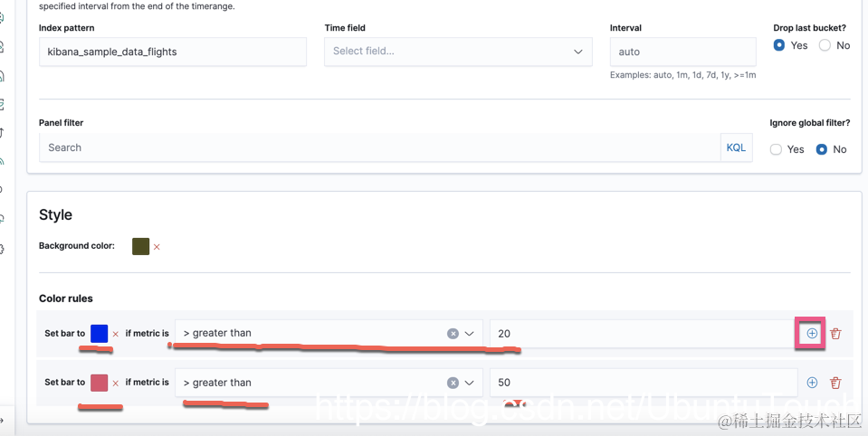Clear the blue bar color with the x
Viewport: 868px width, 436px height.
pos(115,334)
